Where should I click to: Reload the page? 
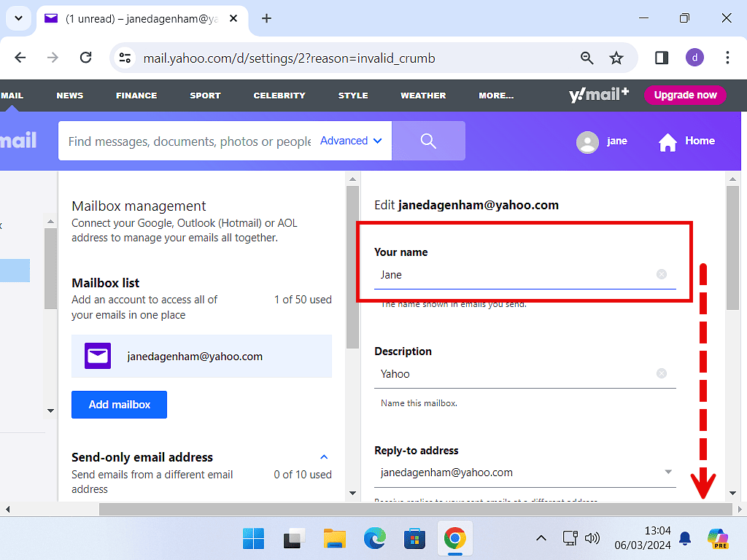point(85,58)
